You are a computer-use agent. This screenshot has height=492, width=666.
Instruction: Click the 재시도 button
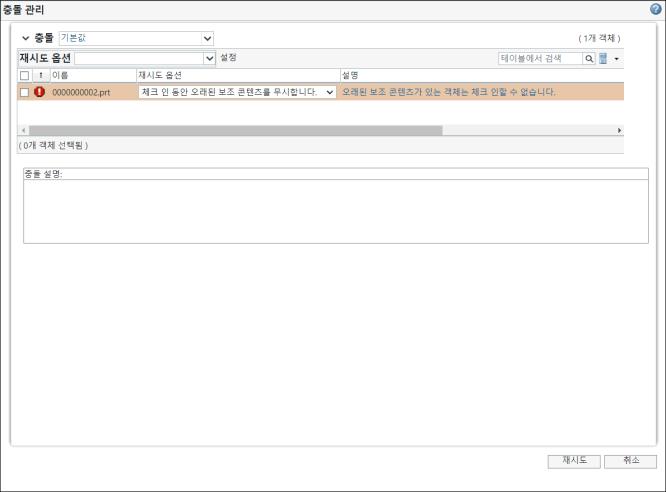[574, 461]
